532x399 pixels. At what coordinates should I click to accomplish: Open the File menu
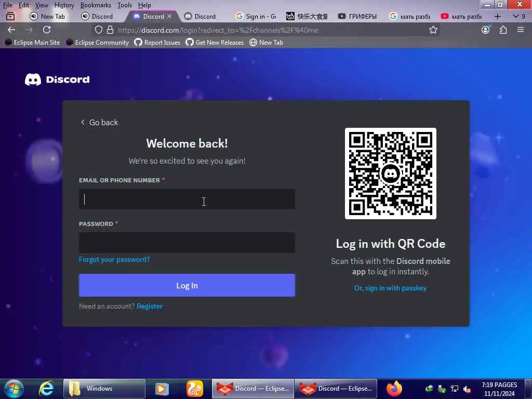tap(7, 5)
